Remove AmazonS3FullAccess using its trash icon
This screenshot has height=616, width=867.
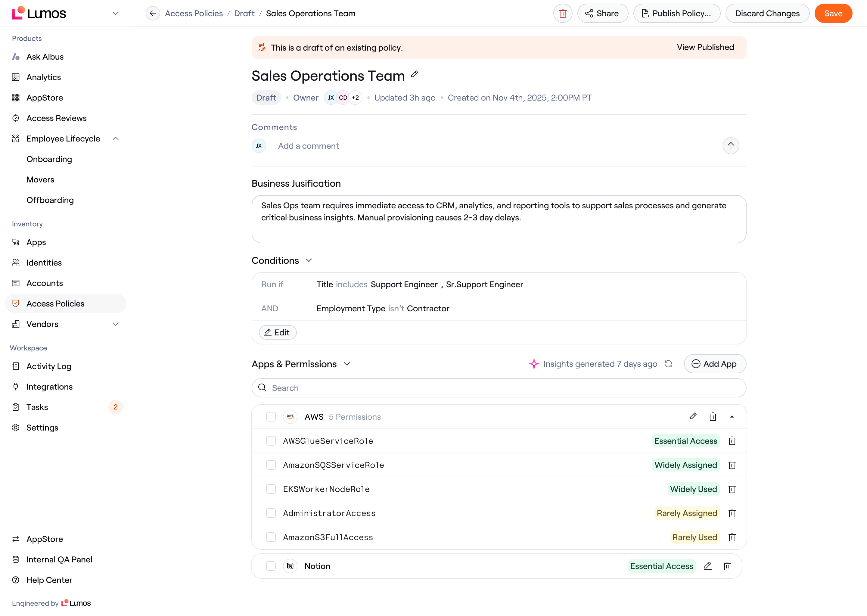point(732,537)
